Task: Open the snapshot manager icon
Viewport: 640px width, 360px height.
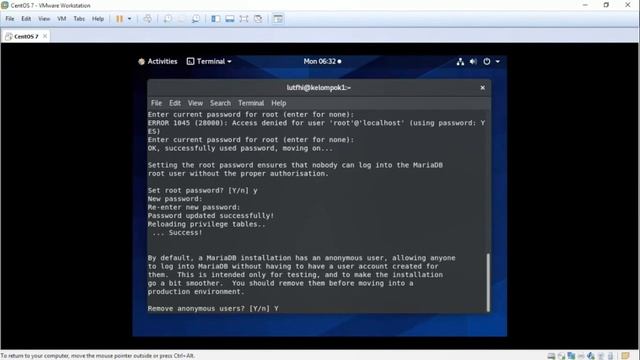Action: [x=196, y=19]
